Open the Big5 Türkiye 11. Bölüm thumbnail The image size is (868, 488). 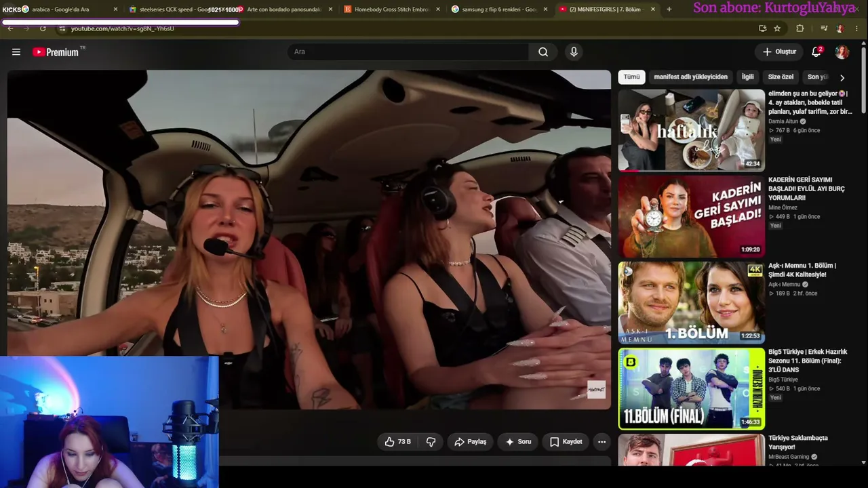(x=691, y=388)
